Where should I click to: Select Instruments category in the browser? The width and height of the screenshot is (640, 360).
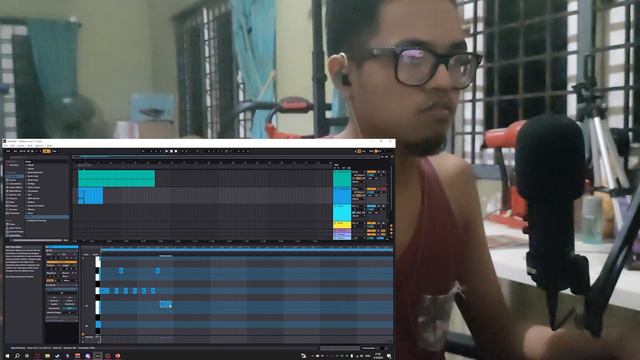[15, 184]
